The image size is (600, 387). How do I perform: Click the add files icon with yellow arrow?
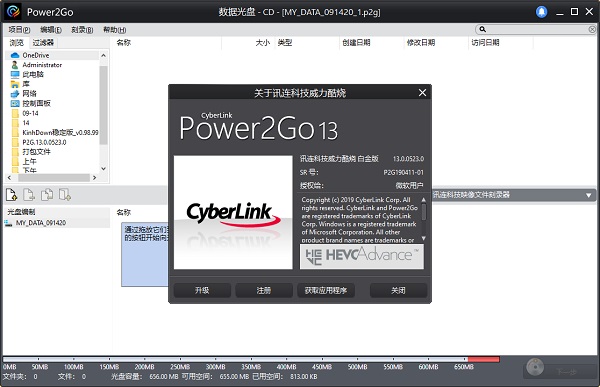coord(11,195)
